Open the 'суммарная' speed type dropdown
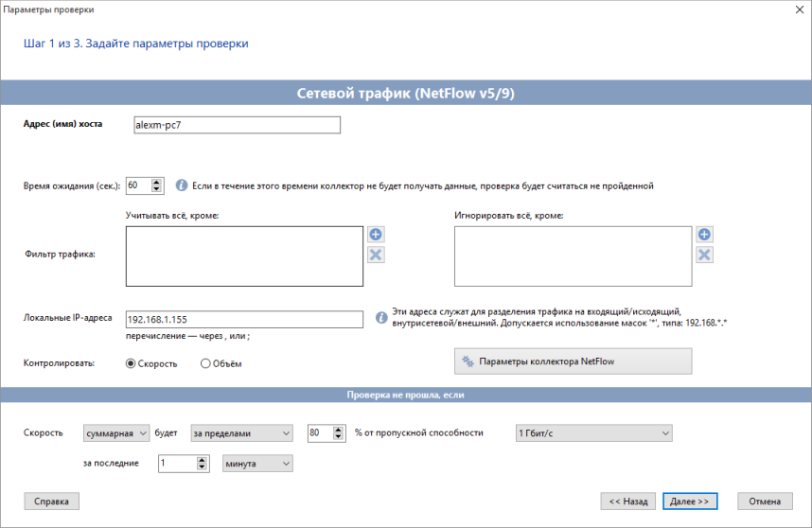 pyautogui.click(x=117, y=433)
